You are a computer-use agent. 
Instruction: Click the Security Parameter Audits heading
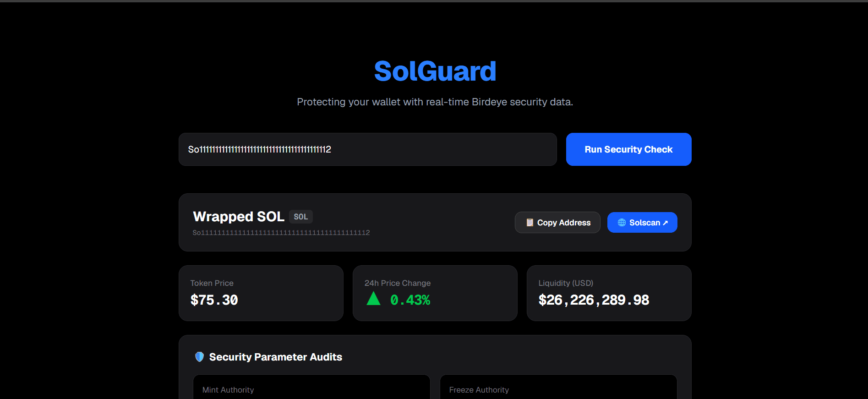[x=276, y=357]
